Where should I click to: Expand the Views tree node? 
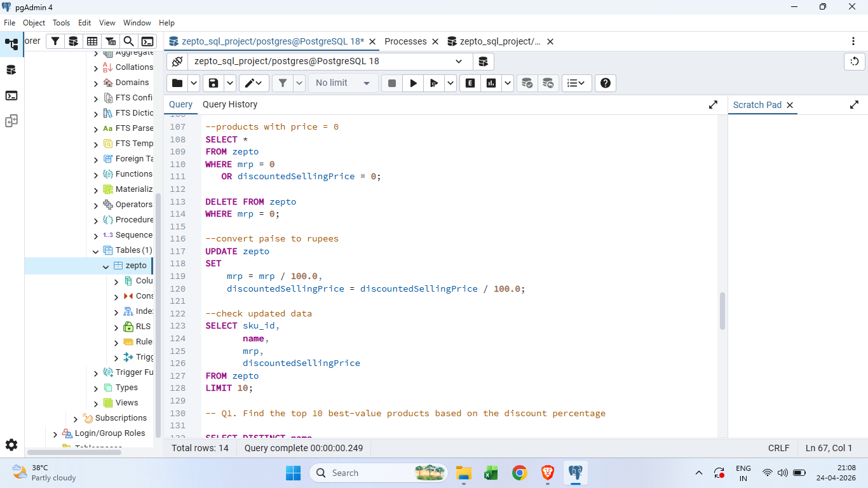(96, 403)
